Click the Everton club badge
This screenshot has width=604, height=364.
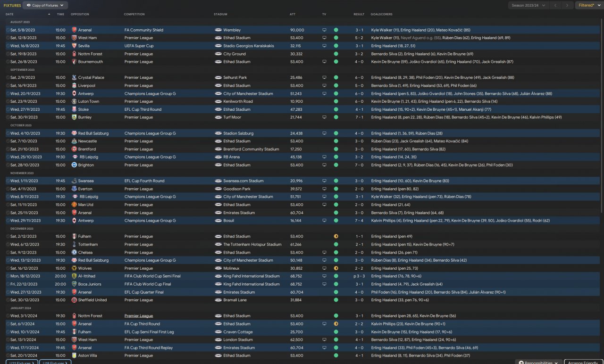click(74, 189)
